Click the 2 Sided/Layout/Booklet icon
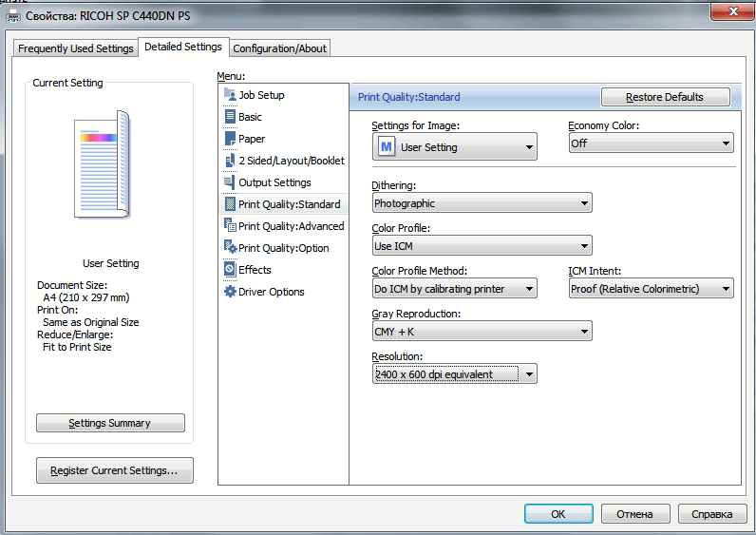 (230, 161)
